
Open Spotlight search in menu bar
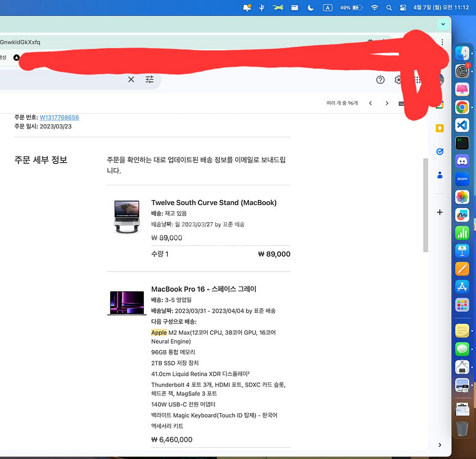pyautogui.click(x=389, y=7)
